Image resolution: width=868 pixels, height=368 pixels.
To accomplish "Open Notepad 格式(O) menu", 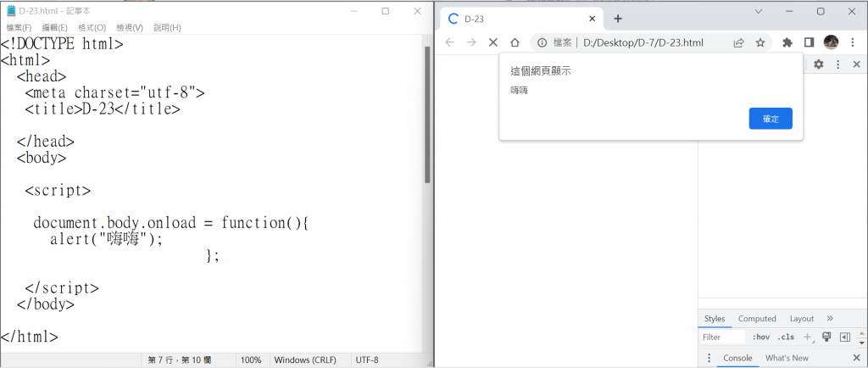I will tap(92, 28).
